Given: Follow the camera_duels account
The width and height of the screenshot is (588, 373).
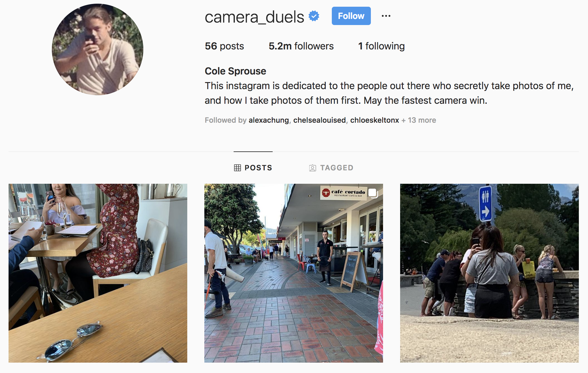Looking at the screenshot, I should click(351, 16).
